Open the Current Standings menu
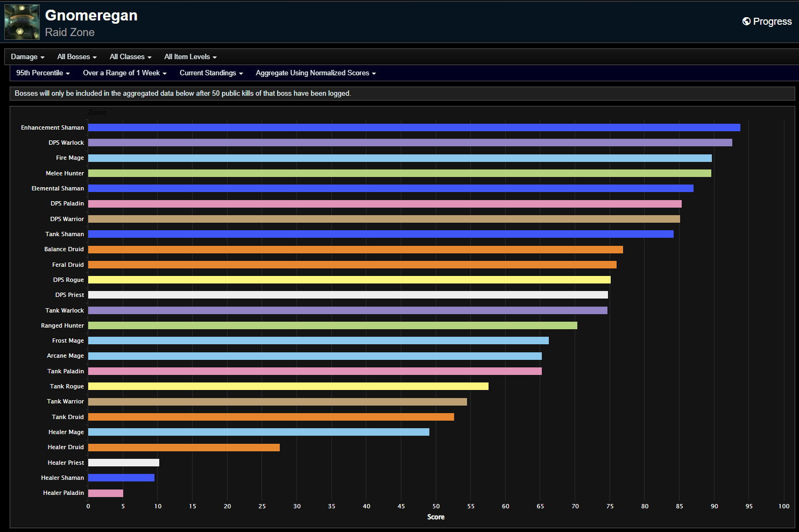The image size is (799, 532). [x=211, y=73]
